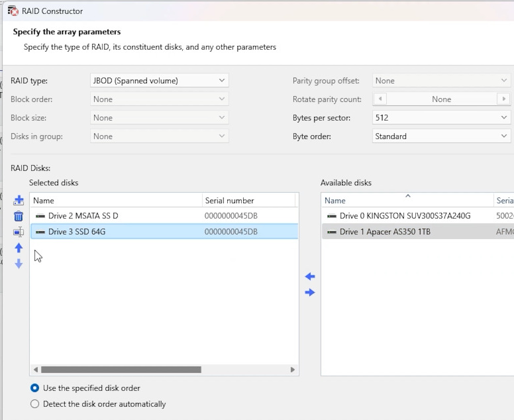Image resolution: width=514 pixels, height=420 pixels.
Task: Open the Bytes per sector dropdown
Action: (441, 118)
